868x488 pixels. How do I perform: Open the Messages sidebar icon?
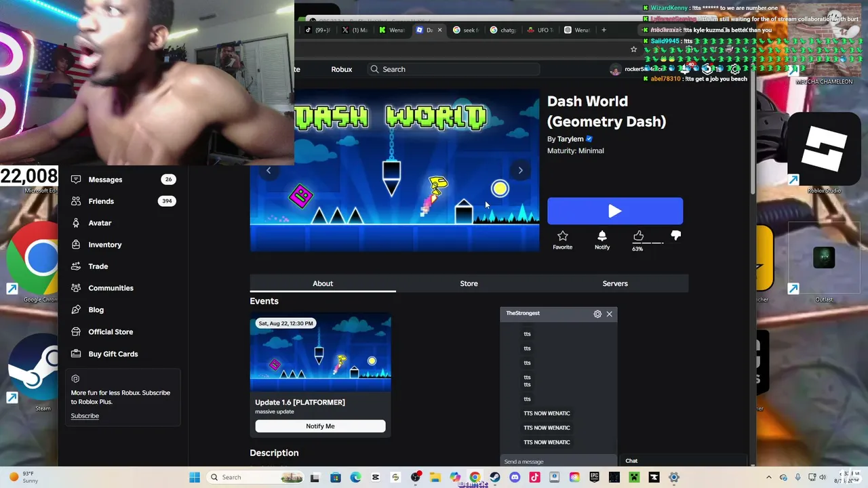coord(76,180)
